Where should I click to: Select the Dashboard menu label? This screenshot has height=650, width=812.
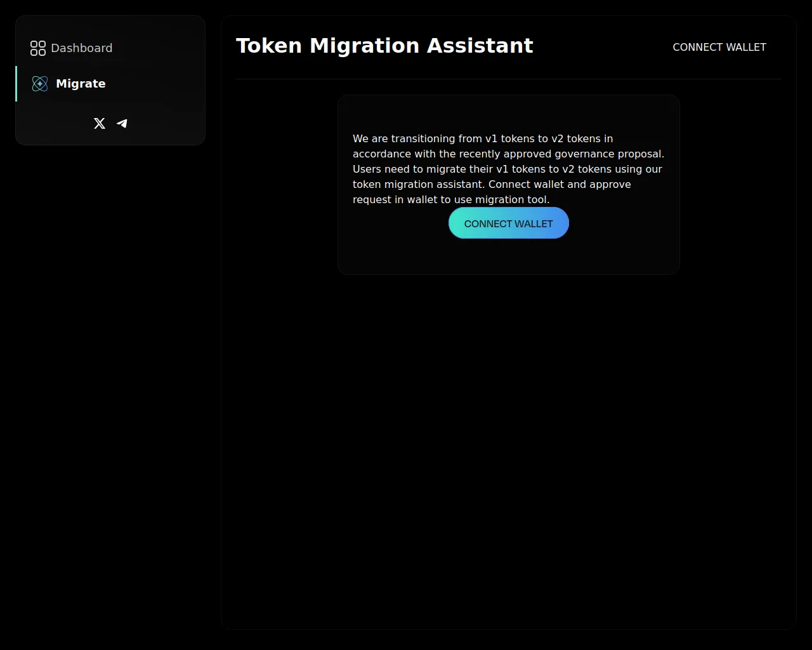[81, 48]
